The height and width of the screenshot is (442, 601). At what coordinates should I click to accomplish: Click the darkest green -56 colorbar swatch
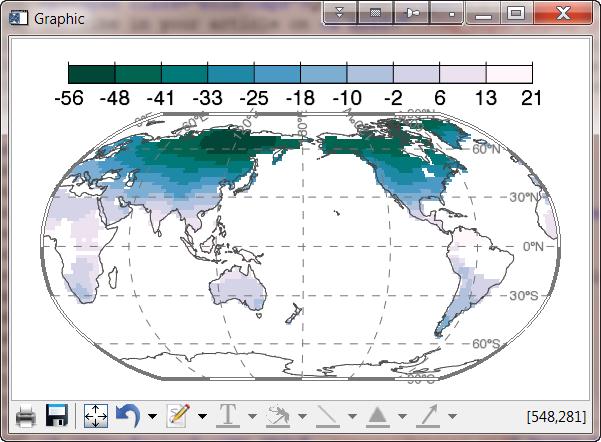[x=92, y=74]
